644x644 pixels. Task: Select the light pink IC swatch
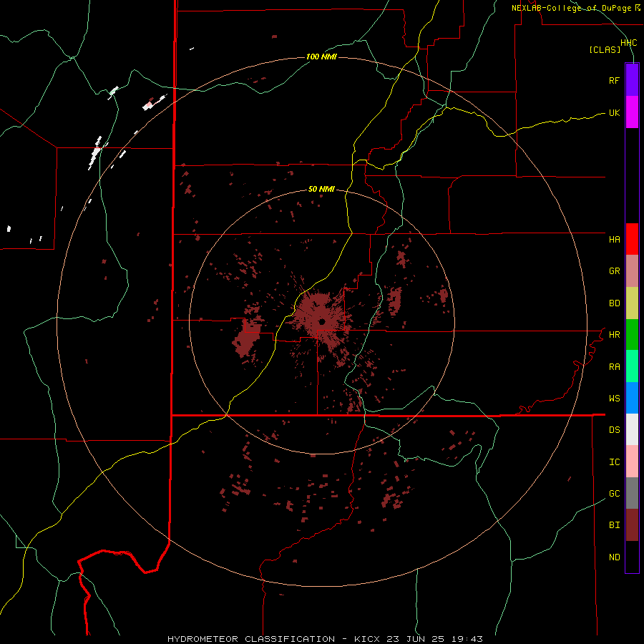click(632, 462)
